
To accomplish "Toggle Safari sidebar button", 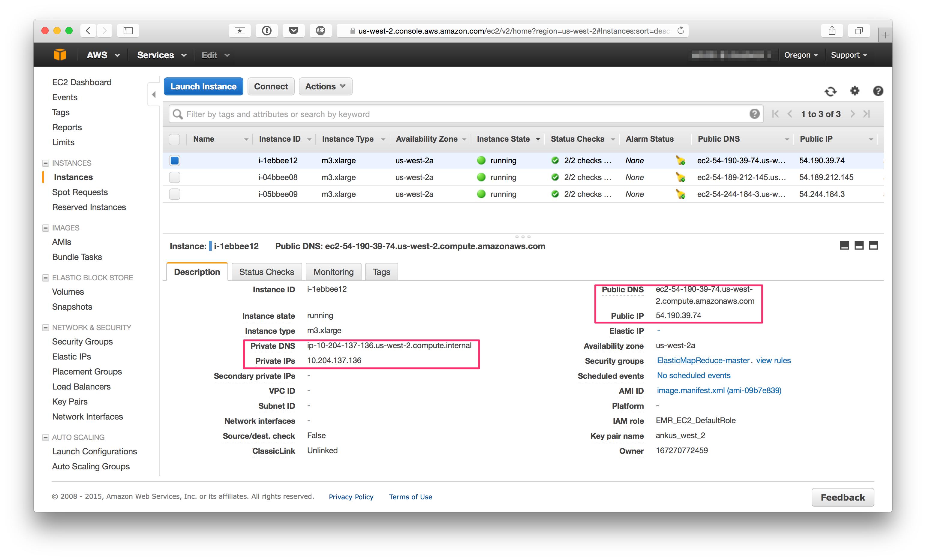I will (128, 30).
